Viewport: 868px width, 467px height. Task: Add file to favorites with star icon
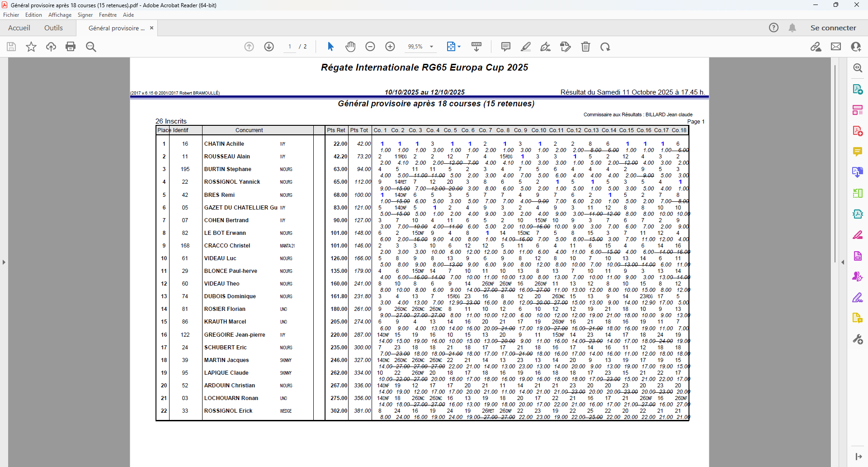coord(31,47)
